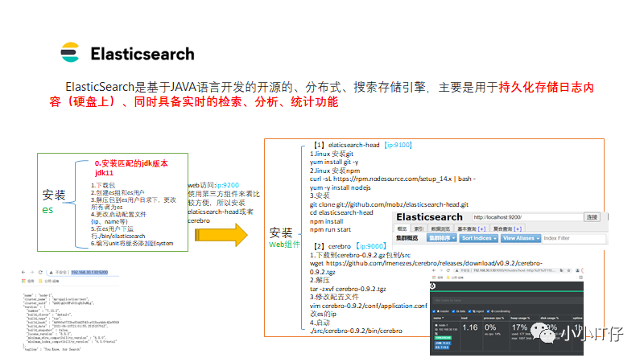
Task: Click not-secure warning icon in left browser
Action: pos(51,272)
